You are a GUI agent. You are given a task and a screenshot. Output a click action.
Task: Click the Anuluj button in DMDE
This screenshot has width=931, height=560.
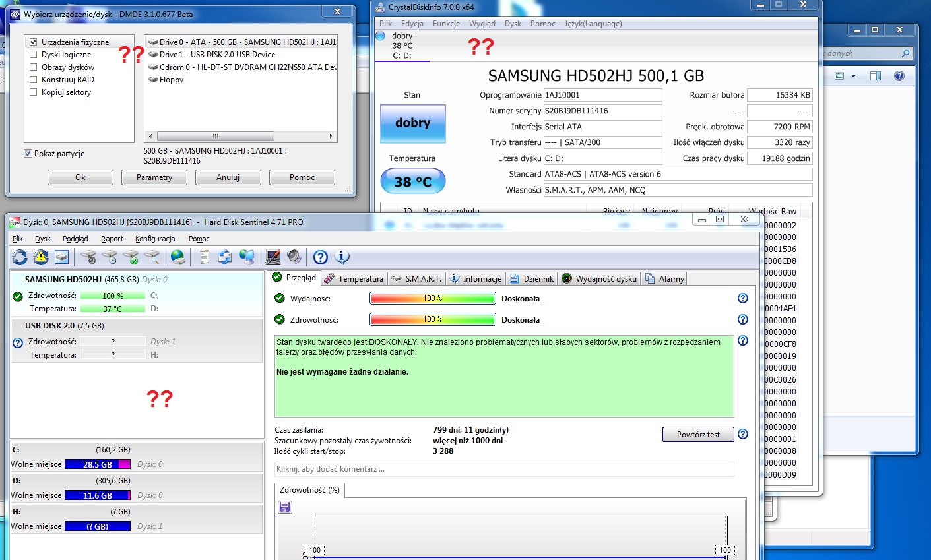coord(228,177)
